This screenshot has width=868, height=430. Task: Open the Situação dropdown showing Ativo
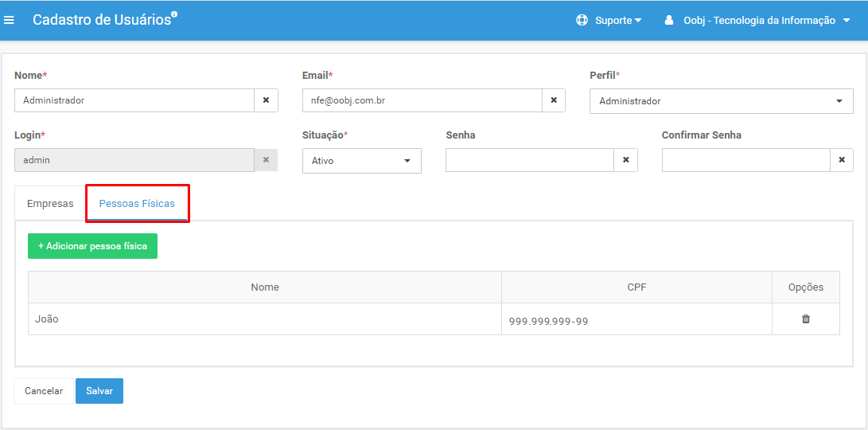[362, 161]
